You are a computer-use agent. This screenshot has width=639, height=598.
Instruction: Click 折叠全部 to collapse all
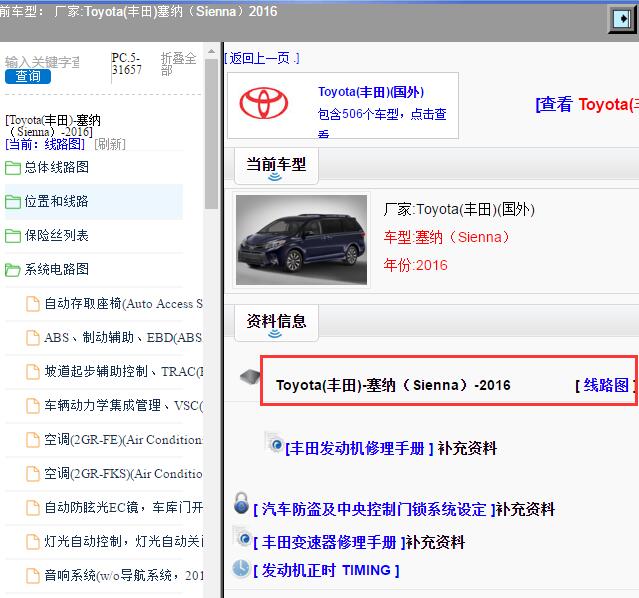(x=179, y=64)
